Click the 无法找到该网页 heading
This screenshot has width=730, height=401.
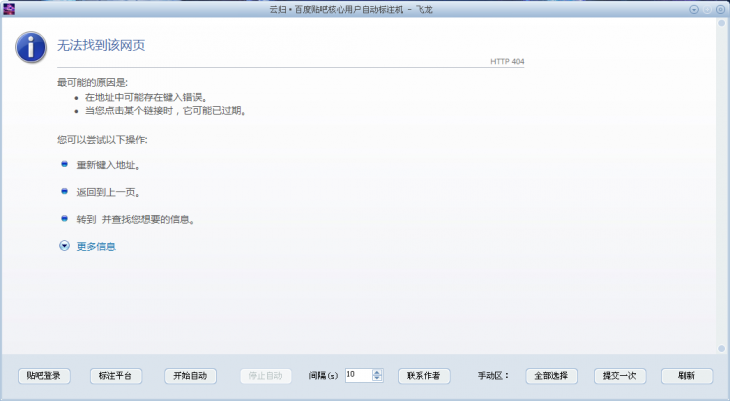[x=101, y=45]
